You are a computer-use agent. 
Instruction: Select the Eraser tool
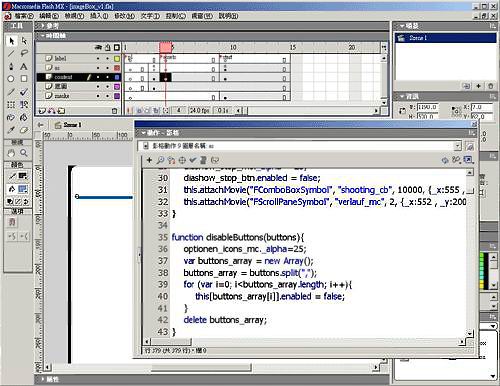coord(24,130)
